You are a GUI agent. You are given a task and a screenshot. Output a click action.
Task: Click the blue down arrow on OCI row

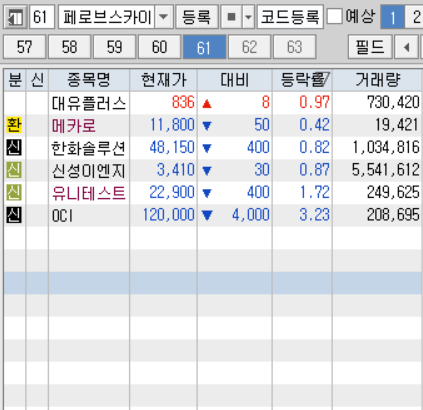point(207,215)
